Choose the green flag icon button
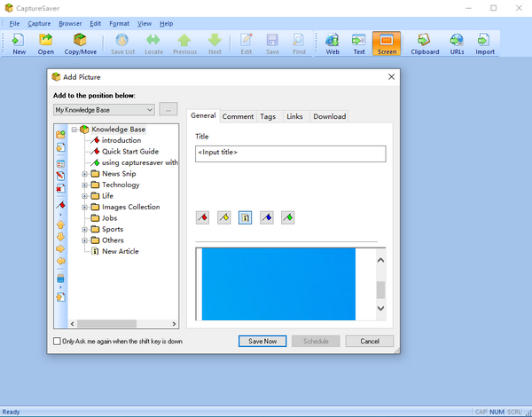 pyautogui.click(x=288, y=217)
